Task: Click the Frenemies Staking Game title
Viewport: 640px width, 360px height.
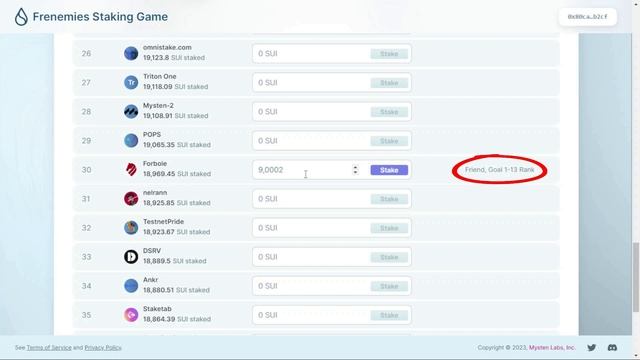Action: click(100, 17)
